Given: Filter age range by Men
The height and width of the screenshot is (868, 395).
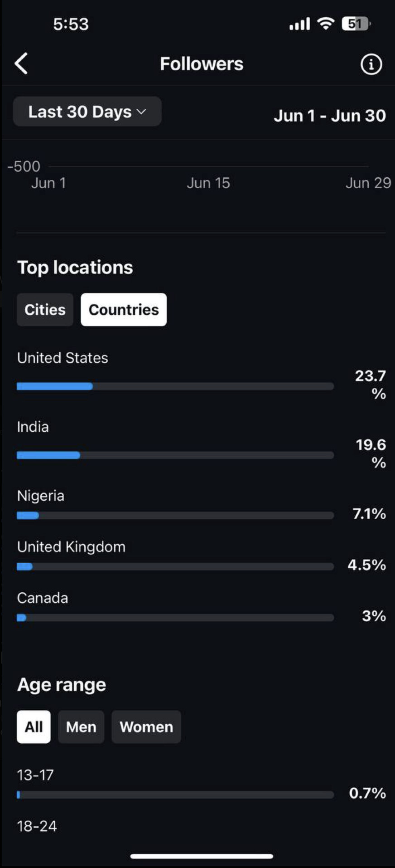Looking at the screenshot, I should pyautogui.click(x=81, y=727).
